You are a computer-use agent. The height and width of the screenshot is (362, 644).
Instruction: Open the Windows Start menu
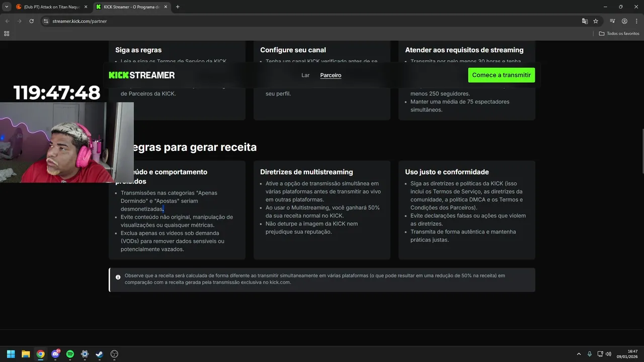[x=11, y=354]
